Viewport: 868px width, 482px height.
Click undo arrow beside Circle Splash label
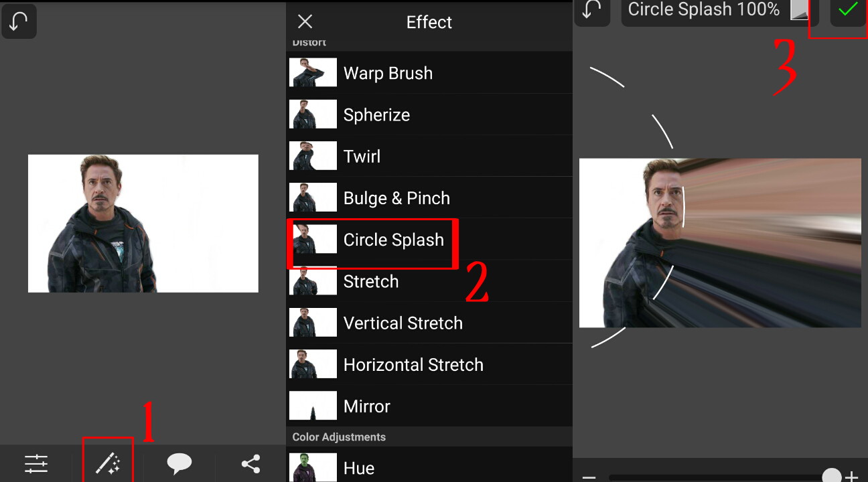(x=592, y=9)
